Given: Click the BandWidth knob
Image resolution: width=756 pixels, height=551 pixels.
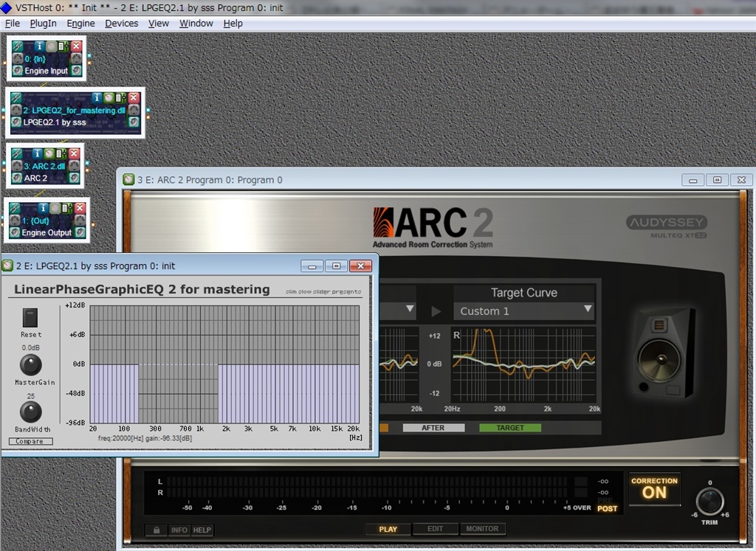Looking at the screenshot, I should point(31,412).
